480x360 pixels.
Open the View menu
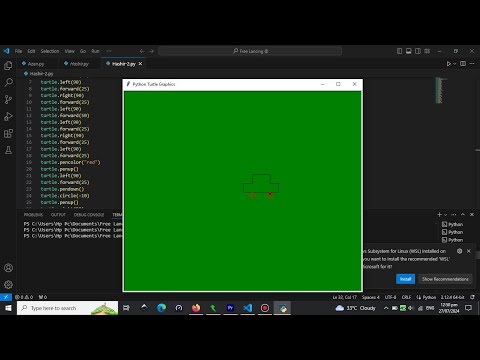(70, 51)
